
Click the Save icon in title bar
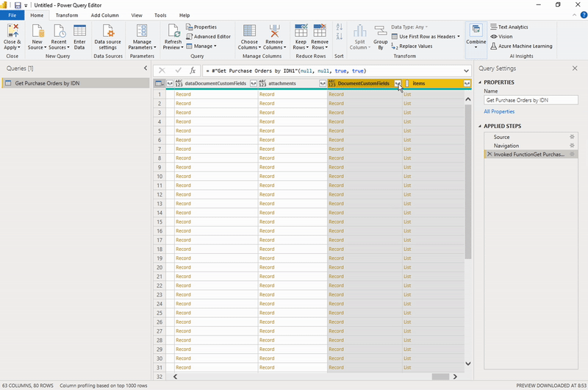pos(17,5)
